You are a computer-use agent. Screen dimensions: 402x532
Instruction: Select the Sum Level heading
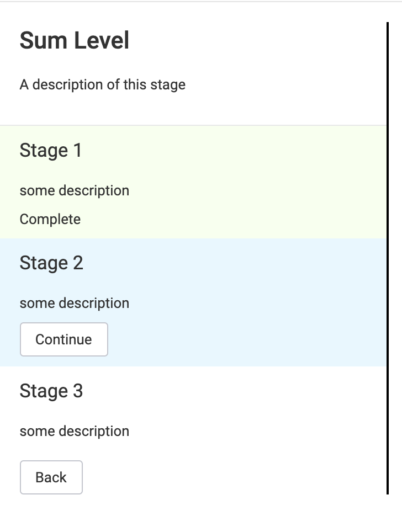[x=75, y=40]
